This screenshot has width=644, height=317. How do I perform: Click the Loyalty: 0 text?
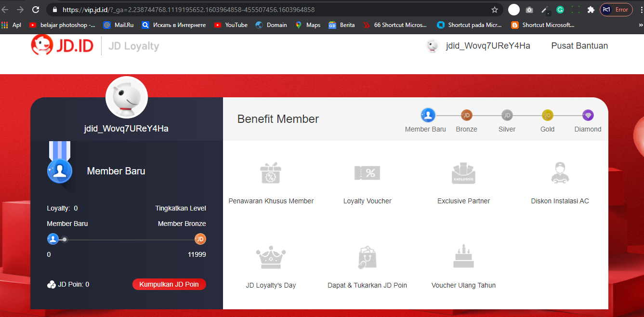pos(62,208)
